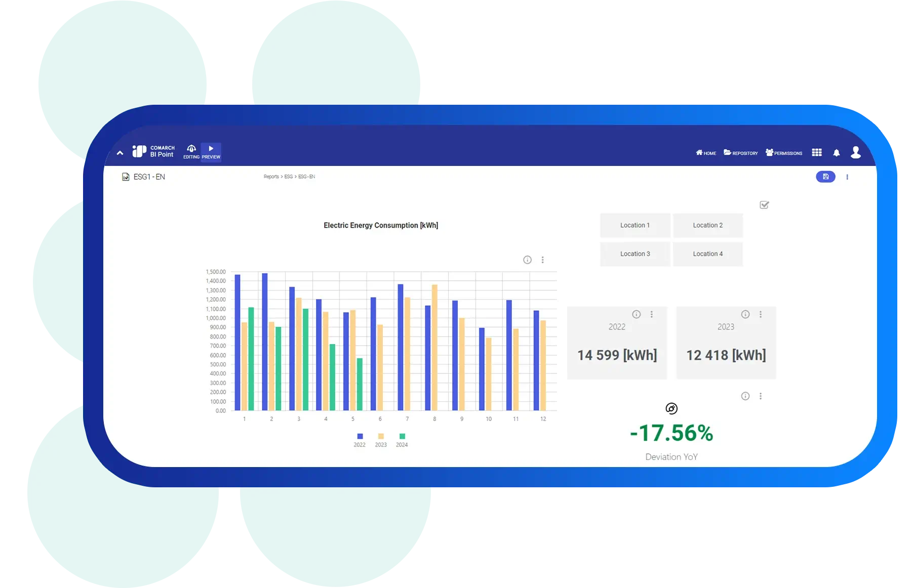The width and height of the screenshot is (913, 588).
Task: Click info icon on 2023 KPI card
Action: pos(745,314)
